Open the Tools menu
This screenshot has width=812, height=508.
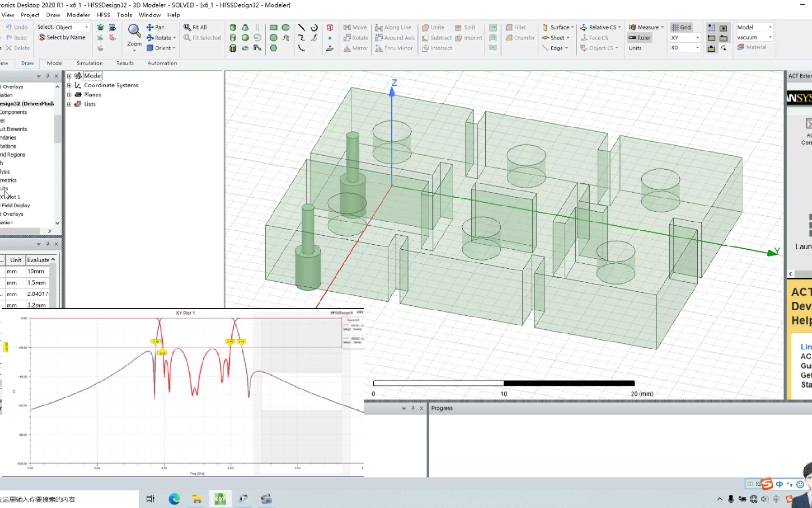point(125,15)
